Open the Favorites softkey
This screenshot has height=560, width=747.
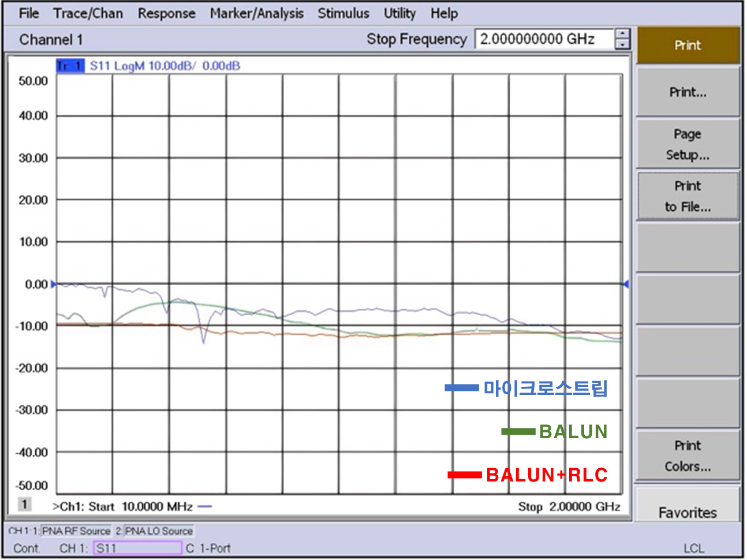[x=687, y=511]
